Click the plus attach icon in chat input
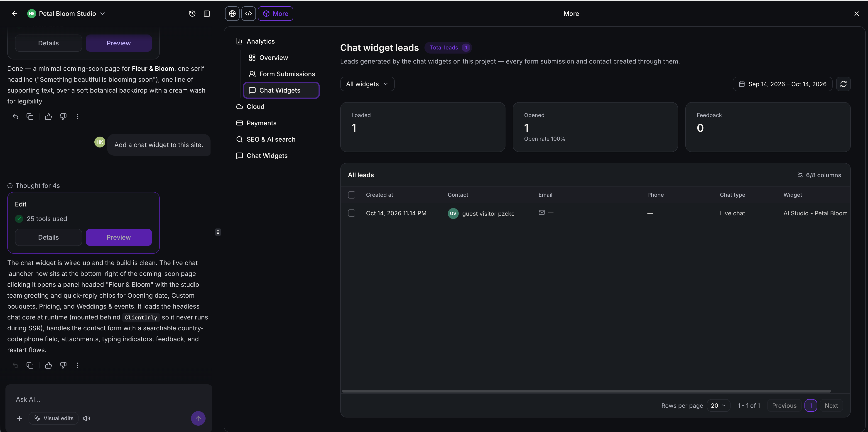Screen dimensions: 868x432 (x=20, y=418)
